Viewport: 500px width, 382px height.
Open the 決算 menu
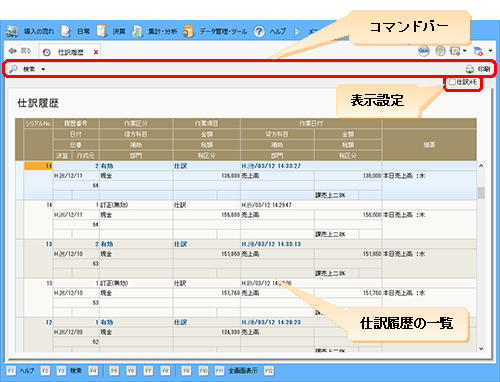point(111,31)
